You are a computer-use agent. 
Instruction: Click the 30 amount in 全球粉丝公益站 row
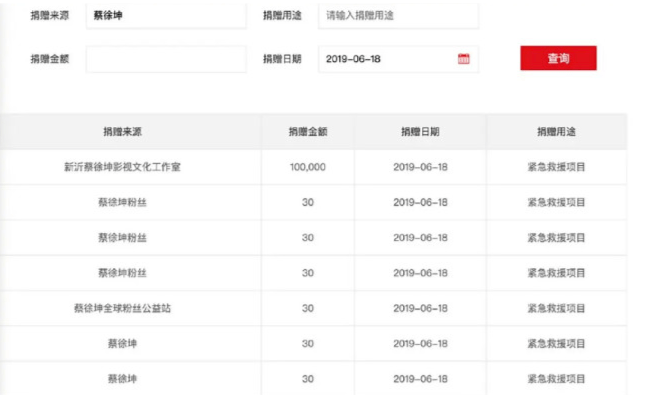pyautogui.click(x=308, y=308)
